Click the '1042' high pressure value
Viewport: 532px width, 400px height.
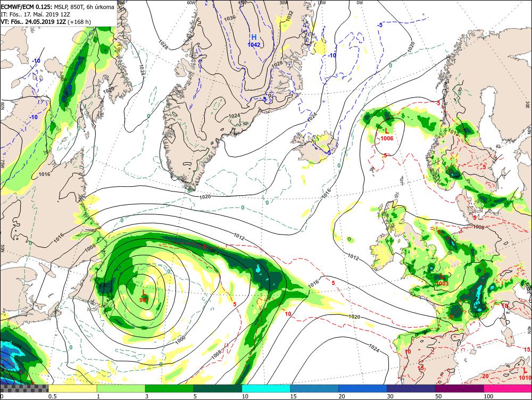click(254, 45)
